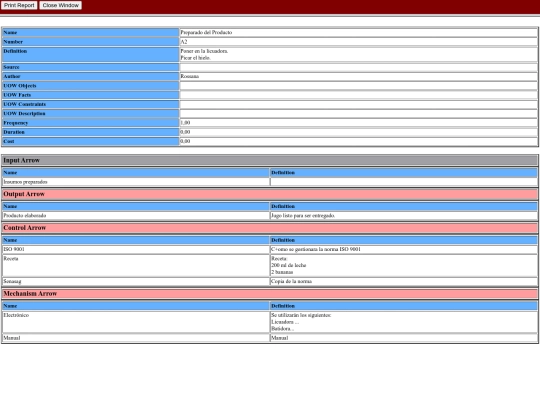This screenshot has width=540, height=405.
Task: Click the Name column header under Mechanism Arrow
Action: click(x=136, y=306)
